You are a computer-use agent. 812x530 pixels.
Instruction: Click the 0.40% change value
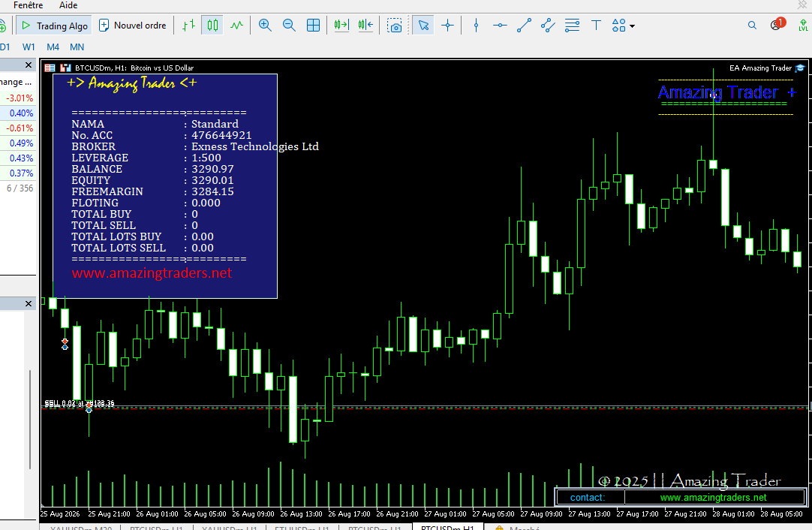[21, 113]
